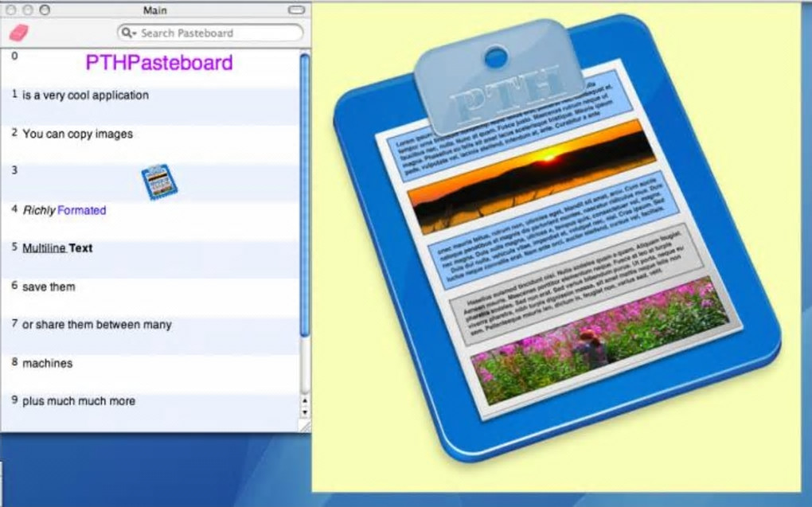Zoom the Main window with the rightmost title bar button
This screenshot has width=812, height=507.
pyautogui.click(x=45, y=10)
